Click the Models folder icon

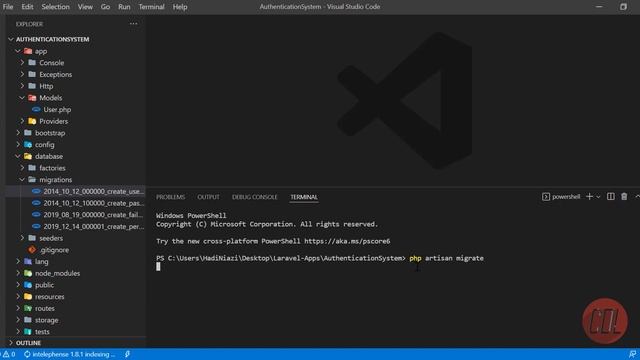click(32, 98)
